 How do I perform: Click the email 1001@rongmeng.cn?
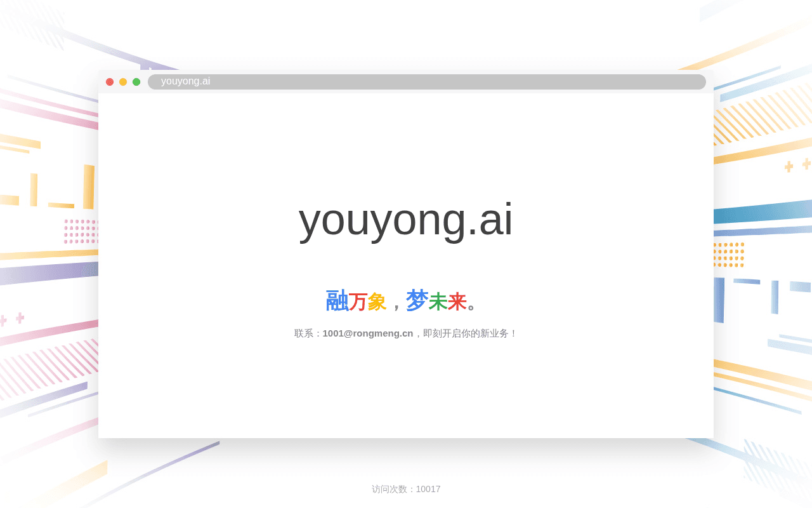(x=368, y=333)
